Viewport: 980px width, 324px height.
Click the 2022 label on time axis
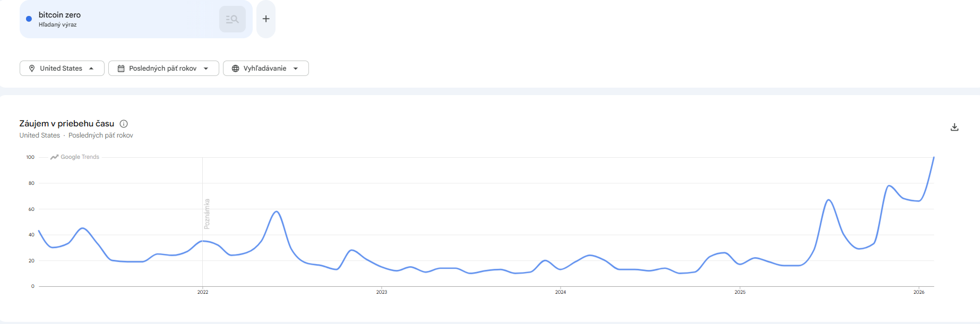coord(203,292)
